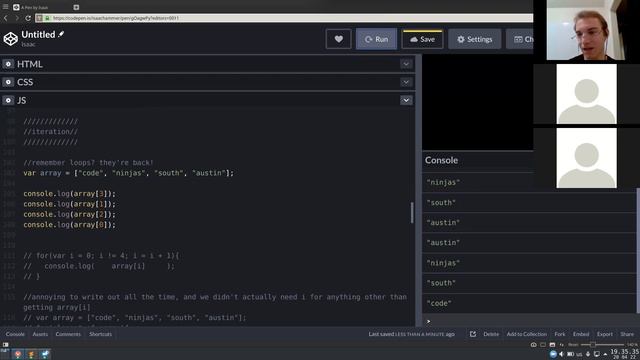Click the 'isaac' author name
The height and width of the screenshot is (360, 640).
[28, 44]
